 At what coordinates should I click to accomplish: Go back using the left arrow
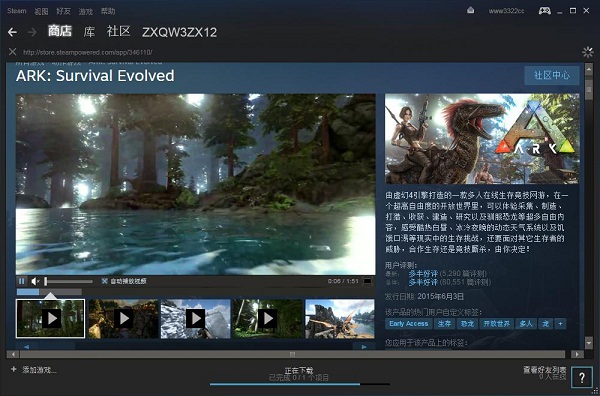(x=12, y=32)
